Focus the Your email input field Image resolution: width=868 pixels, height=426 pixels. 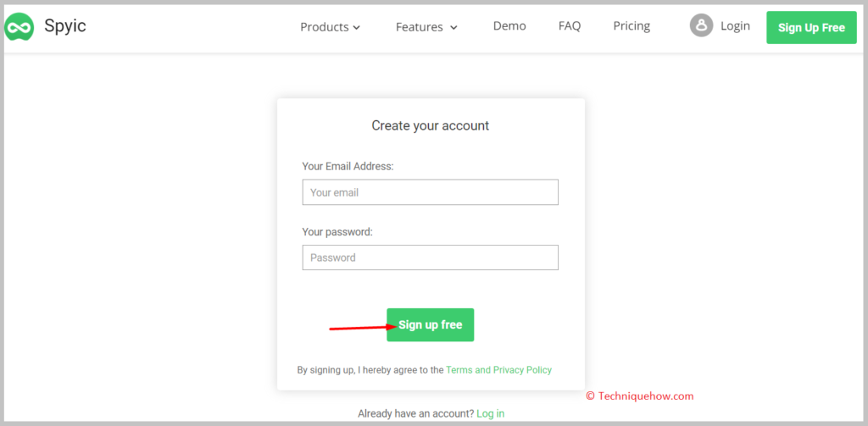point(430,192)
